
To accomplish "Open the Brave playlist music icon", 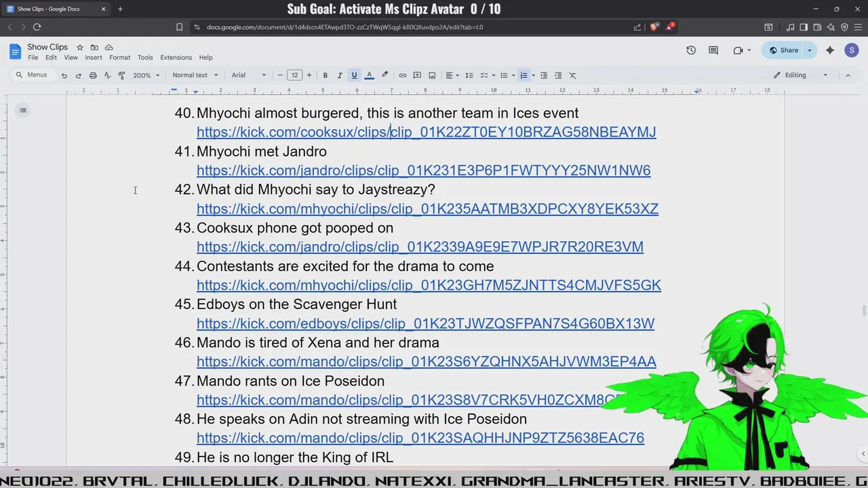I will click(x=790, y=27).
